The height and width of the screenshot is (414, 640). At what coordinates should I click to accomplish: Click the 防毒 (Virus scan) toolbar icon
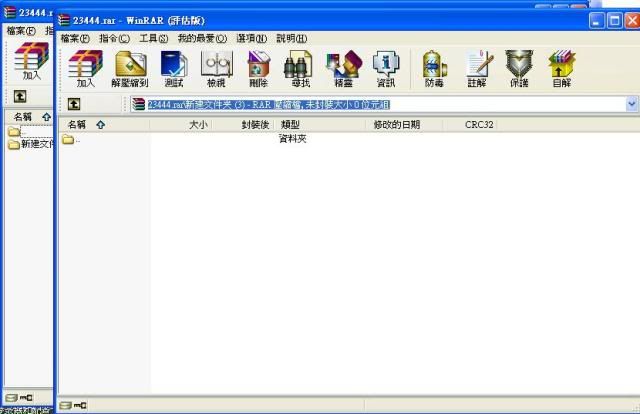tap(434, 68)
